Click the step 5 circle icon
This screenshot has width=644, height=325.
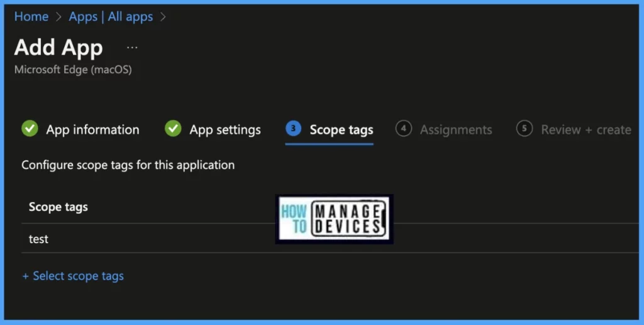click(524, 128)
